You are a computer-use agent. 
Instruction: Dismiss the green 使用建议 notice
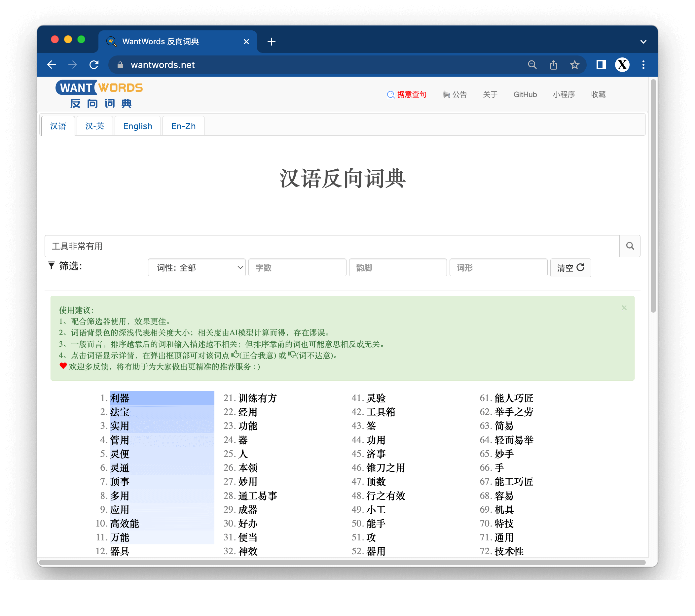(624, 308)
